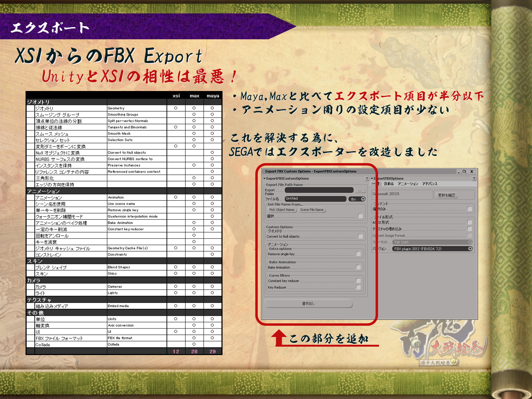
Task: Enable the Key Reducer checkbox
Action: point(358,287)
